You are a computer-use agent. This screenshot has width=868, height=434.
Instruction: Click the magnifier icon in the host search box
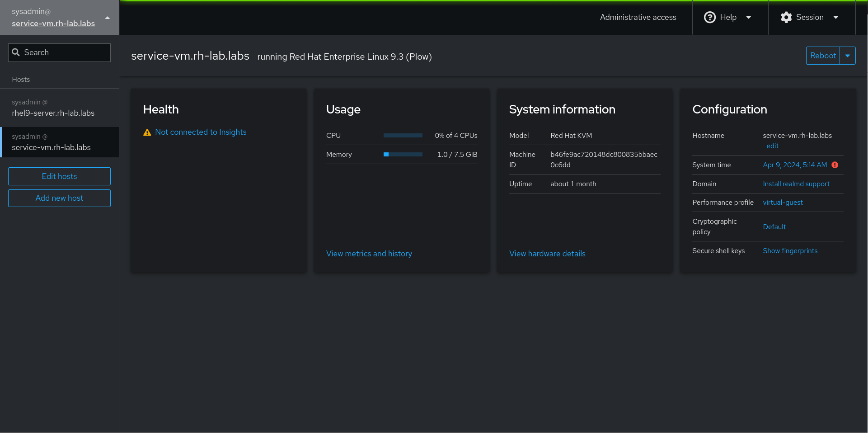16,52
